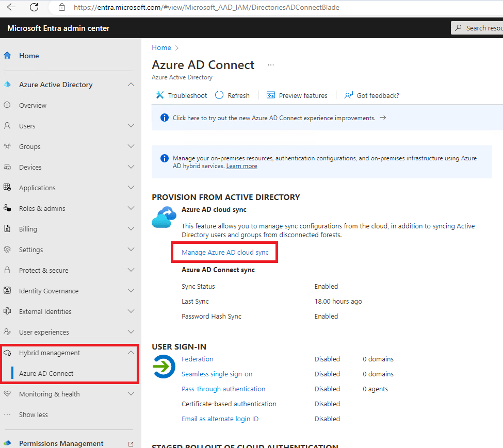Expand the Users menu chevron
The height and width of the screenshot is (448, 503).
(x=131, y=126)
